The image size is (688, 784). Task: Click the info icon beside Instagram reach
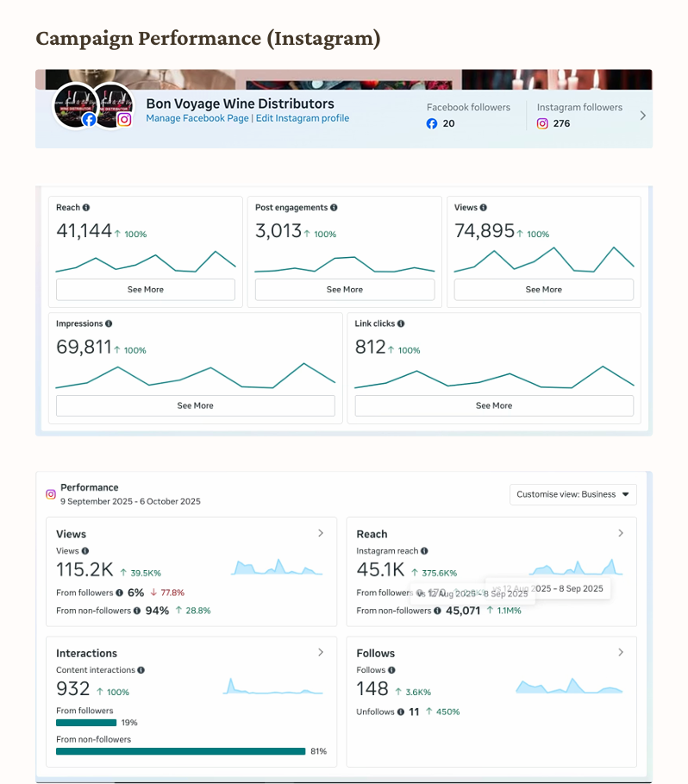click(424, 551)
